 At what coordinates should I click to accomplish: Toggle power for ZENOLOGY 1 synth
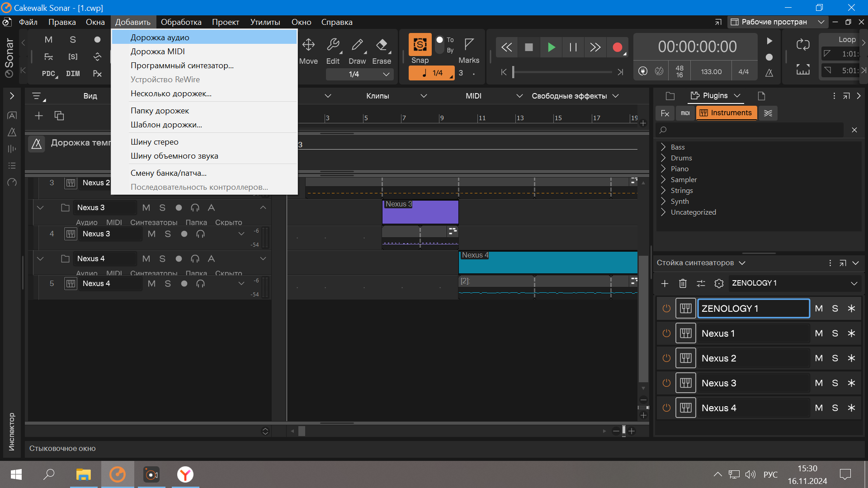pyautogui.click(x=666, y=309)
